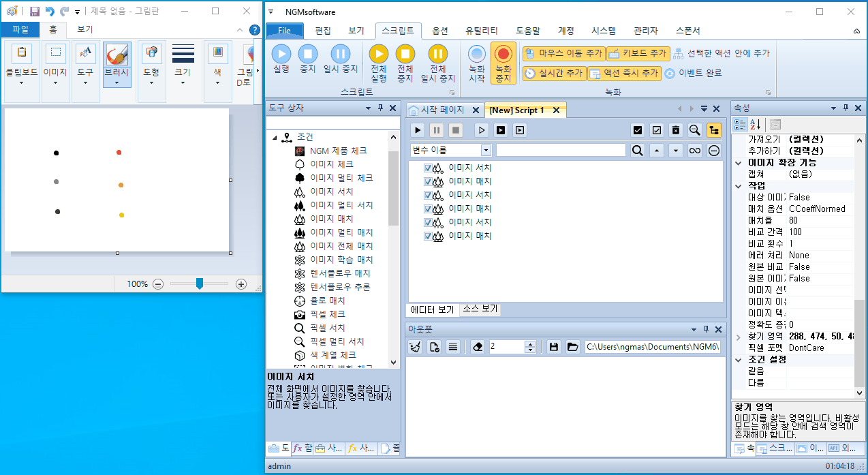Viewport: 868px width, 475px height.
Task: Click the check-all icon in script editor toolbar
Action: (638, 129)
